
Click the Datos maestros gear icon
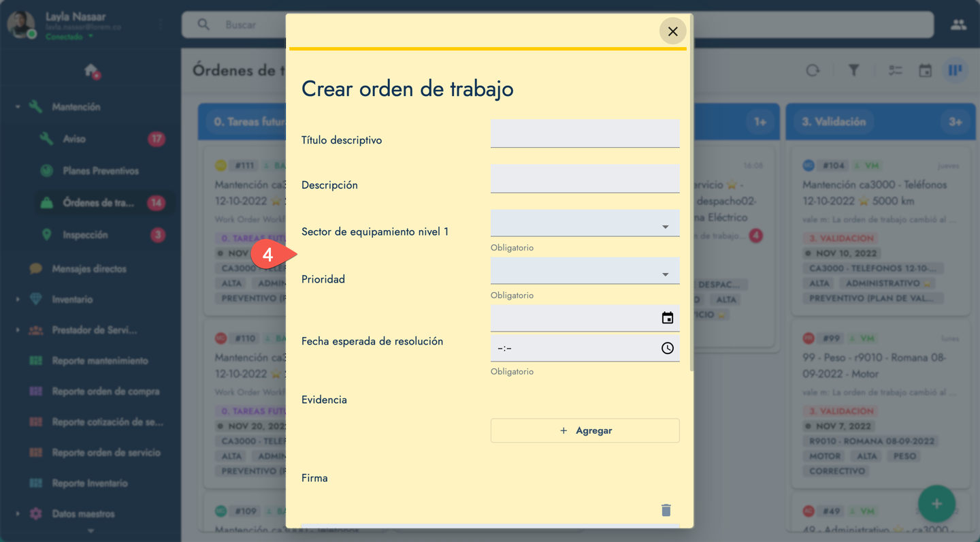(x=35, y=514)
